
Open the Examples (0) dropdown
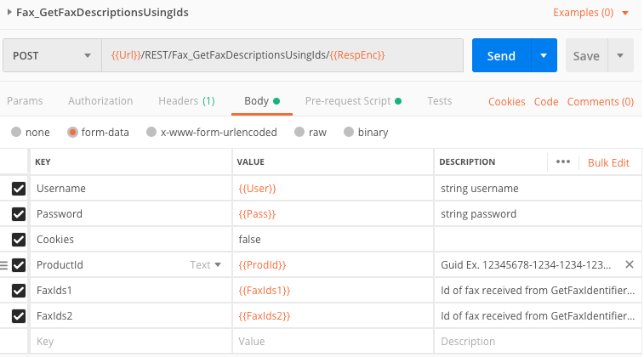590,13
